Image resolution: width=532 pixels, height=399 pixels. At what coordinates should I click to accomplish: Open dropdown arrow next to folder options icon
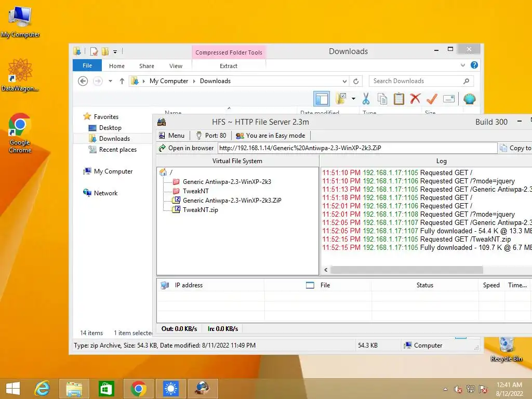pyautogui.click(x=353, y=99)
